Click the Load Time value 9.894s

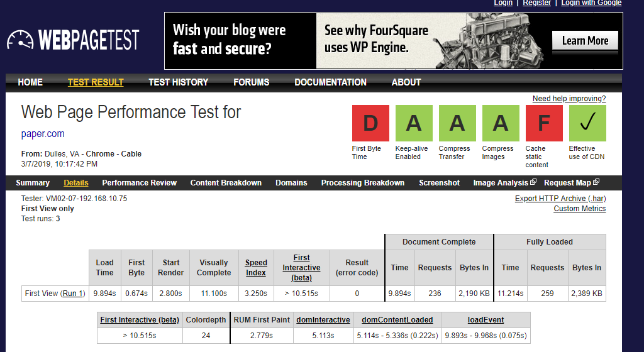tap(105, 294)
